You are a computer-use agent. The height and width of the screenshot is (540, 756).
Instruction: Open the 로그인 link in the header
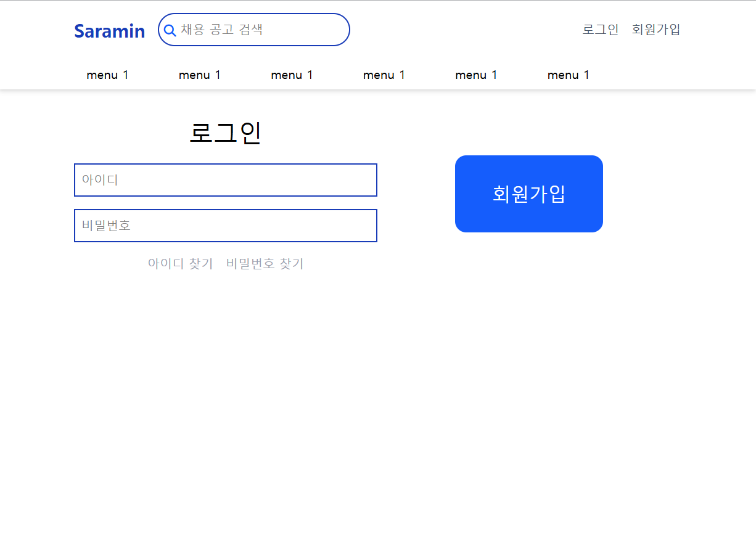pos(601,30)
